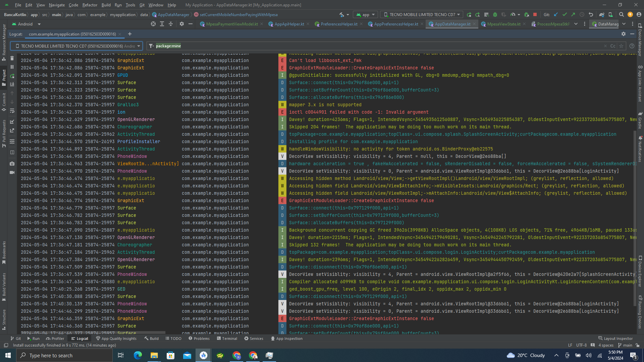Pause logcat output

point(12,67)
